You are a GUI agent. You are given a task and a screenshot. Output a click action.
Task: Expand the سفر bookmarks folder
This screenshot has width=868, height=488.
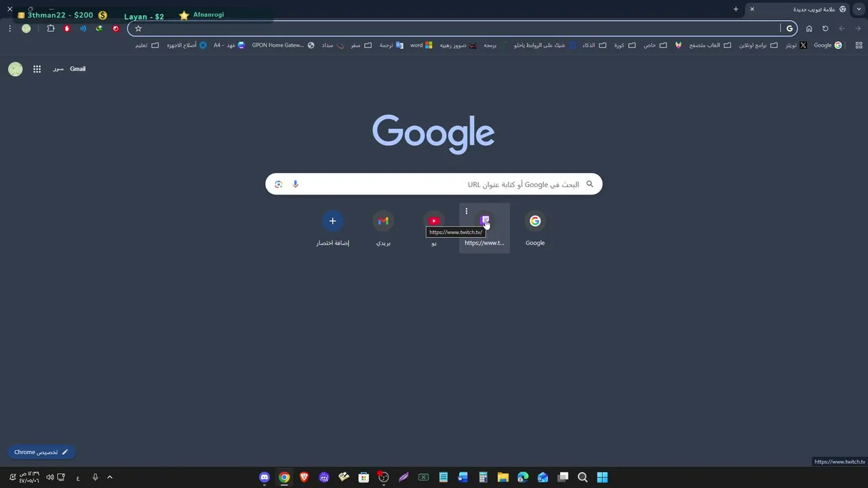[x=361, y=45]
